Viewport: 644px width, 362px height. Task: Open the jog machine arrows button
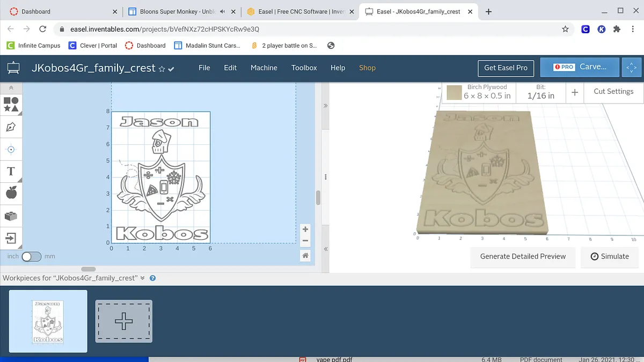[x=630, y=67]
